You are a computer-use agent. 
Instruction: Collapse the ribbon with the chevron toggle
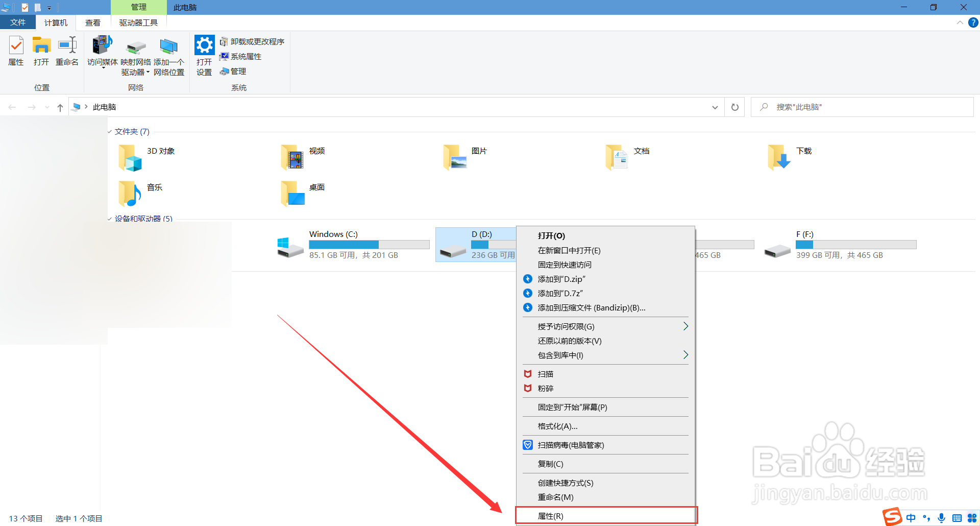[960, 22]
